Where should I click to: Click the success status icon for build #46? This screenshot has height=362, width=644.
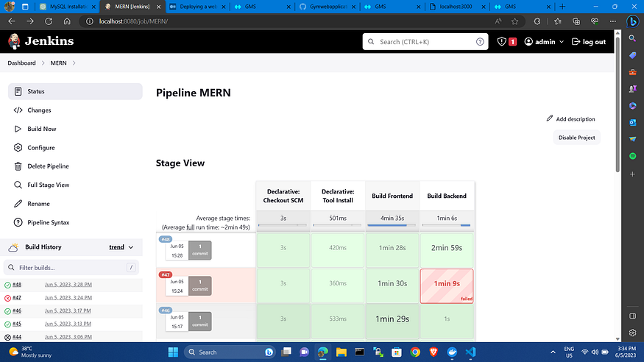7,311
